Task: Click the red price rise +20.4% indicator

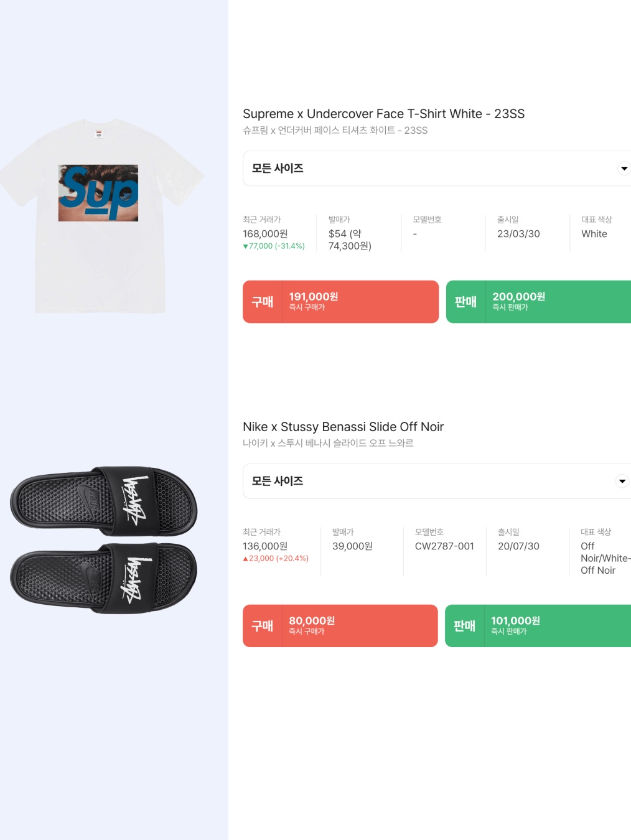Action: pyautogui.click(x=276, y=559)
